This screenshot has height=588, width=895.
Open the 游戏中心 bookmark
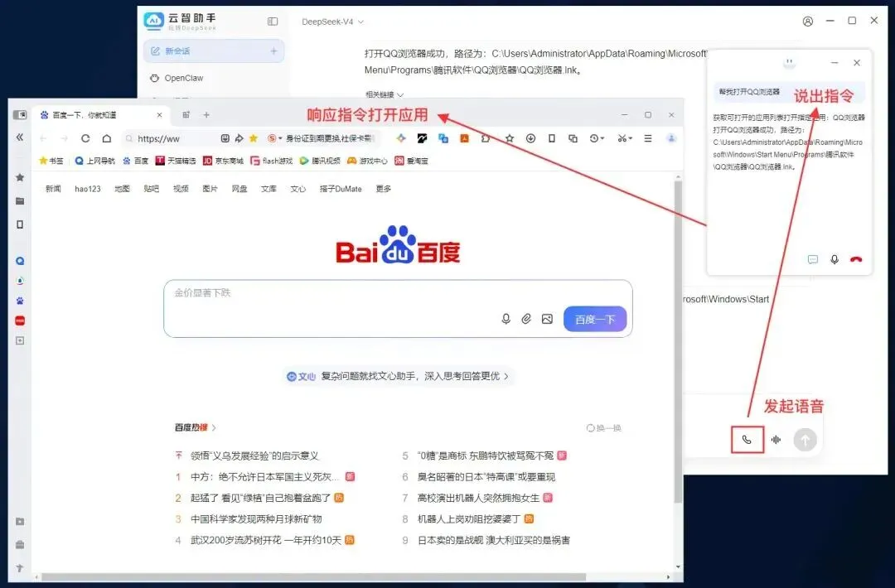[367, 161]
